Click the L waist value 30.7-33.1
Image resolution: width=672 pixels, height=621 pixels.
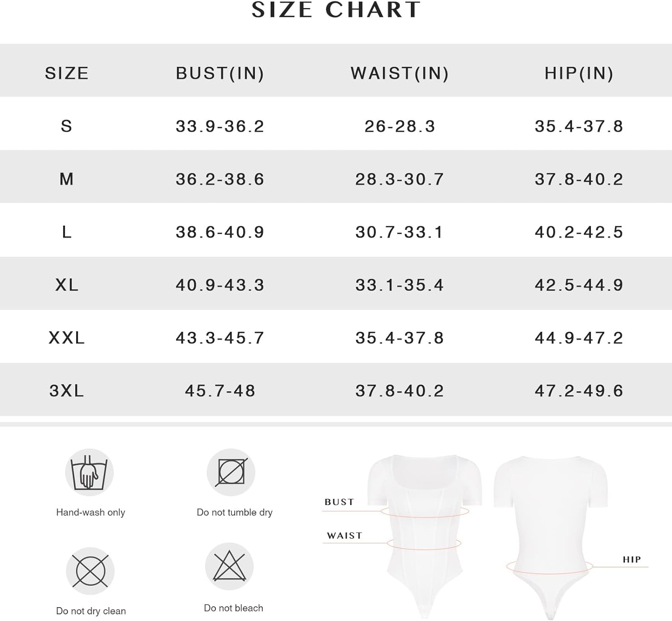[400, 232]
